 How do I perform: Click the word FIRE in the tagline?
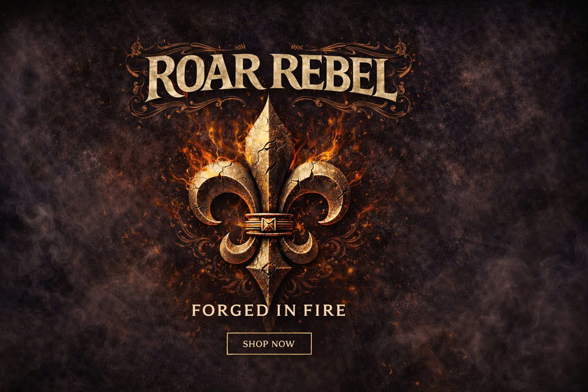point(324,311)
